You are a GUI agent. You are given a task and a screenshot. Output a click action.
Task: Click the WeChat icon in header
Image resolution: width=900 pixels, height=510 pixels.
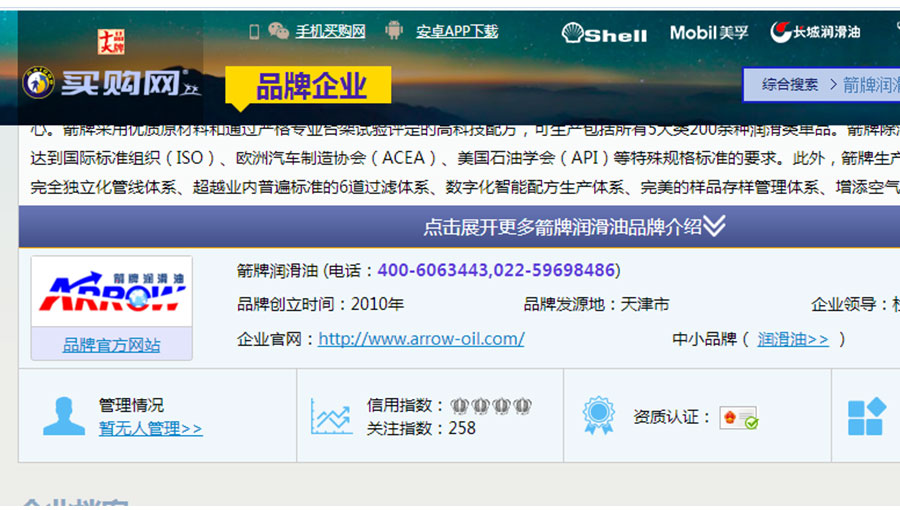tap(278, 30)
